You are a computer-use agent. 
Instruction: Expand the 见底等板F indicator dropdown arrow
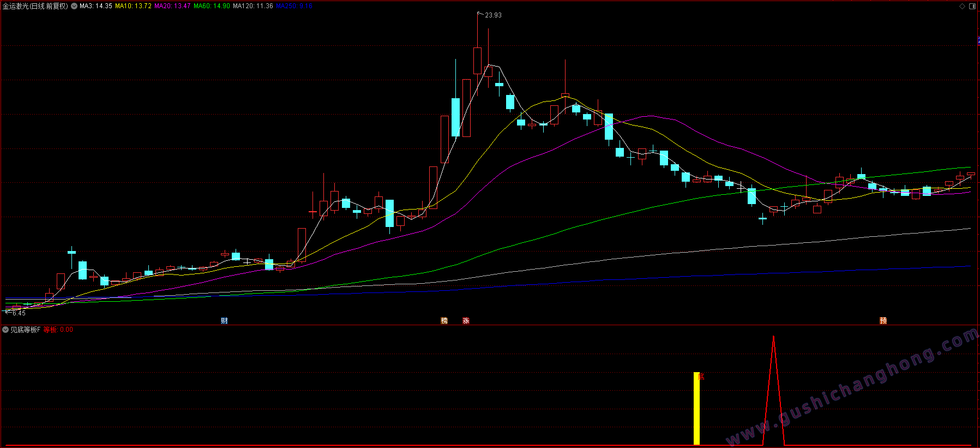click(x=5, y=330)
